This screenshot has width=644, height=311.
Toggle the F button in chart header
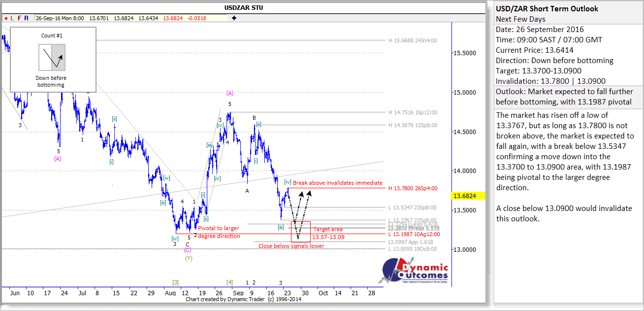[x=20, y=18]
